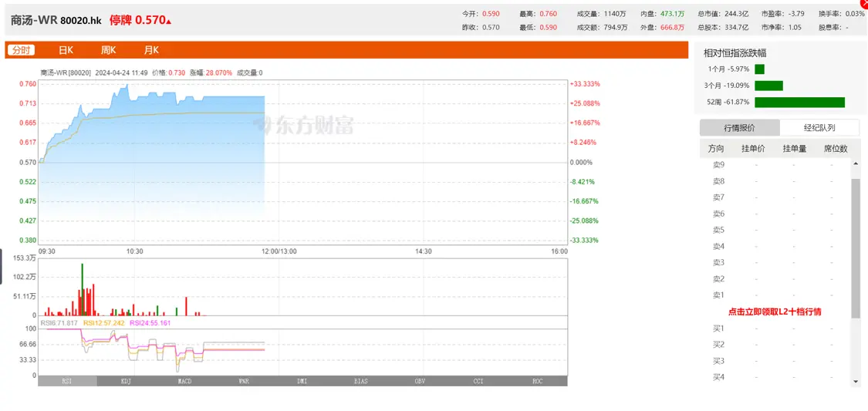
Task: Click the 席位数 column header
Action: coord(836,149)
